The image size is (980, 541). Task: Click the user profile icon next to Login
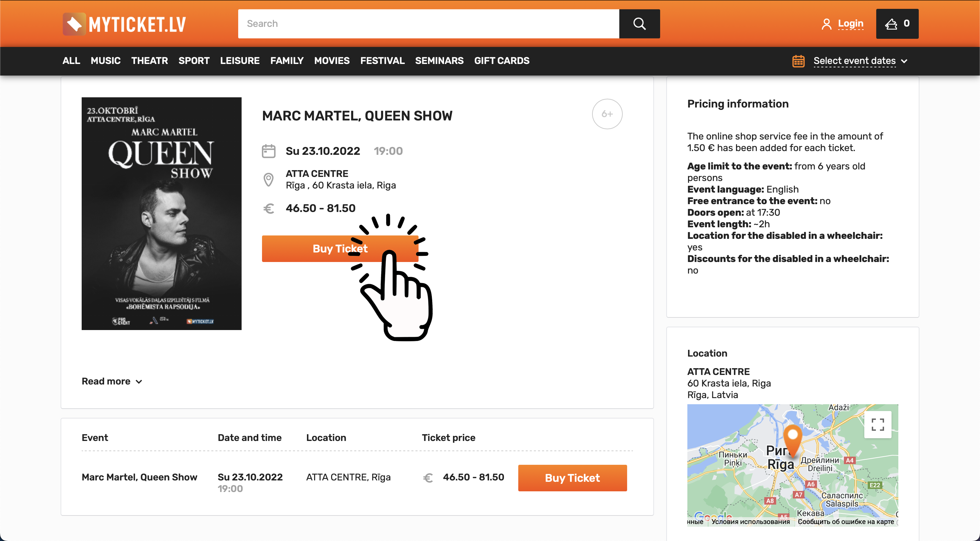coord(826,24)
